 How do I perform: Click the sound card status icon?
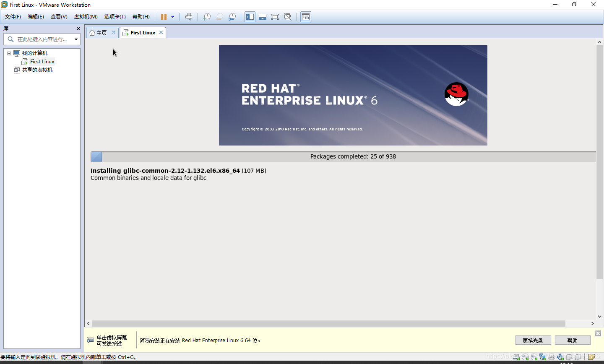(x=560, y=357)
